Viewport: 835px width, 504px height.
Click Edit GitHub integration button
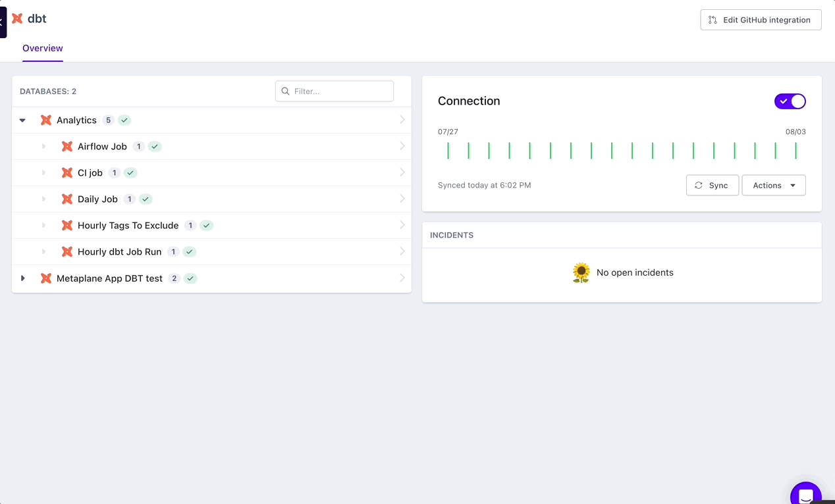pyautogui.click(x=761, y=20)
